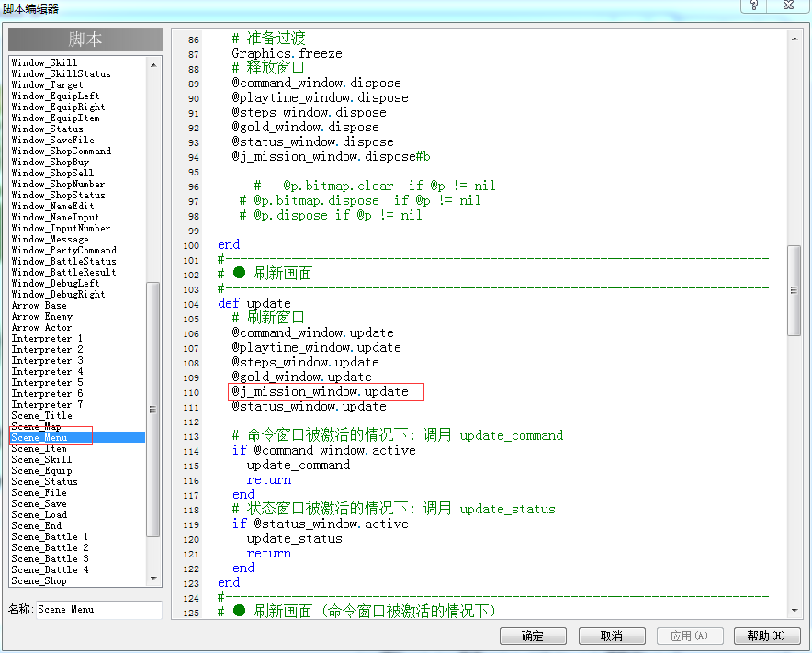
Task: Select Scene_Battle 1 script
Action: click(x=51, y=536)
